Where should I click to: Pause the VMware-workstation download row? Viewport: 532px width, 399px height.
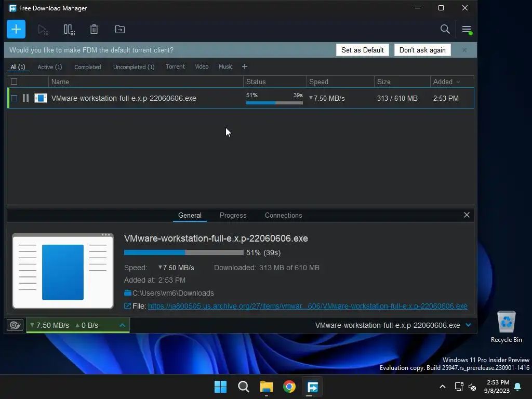tap(25, 98)
